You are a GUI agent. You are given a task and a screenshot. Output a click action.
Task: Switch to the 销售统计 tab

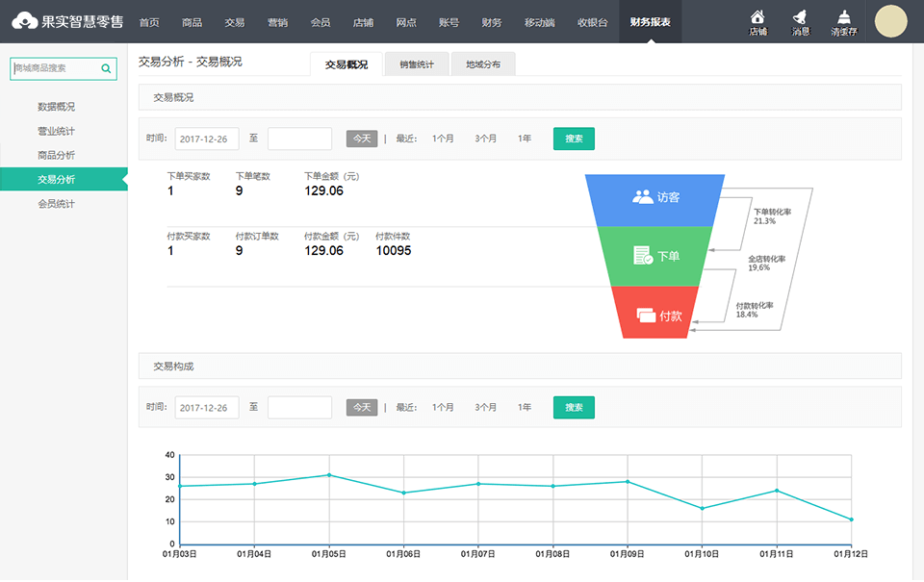click(416, 64)
